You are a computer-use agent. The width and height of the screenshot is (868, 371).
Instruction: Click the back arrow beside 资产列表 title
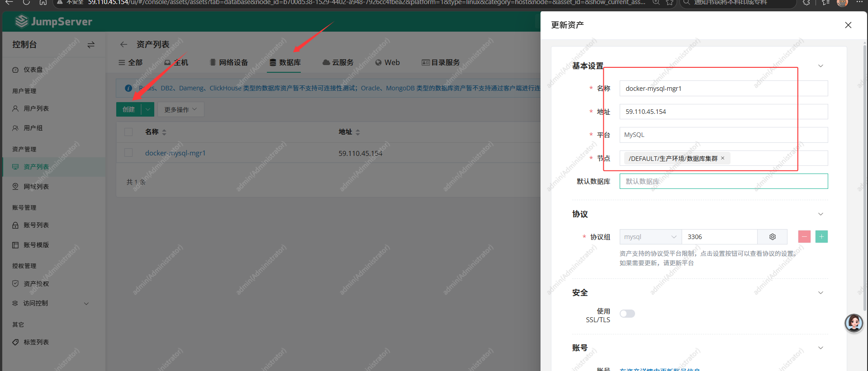point(123,44)
